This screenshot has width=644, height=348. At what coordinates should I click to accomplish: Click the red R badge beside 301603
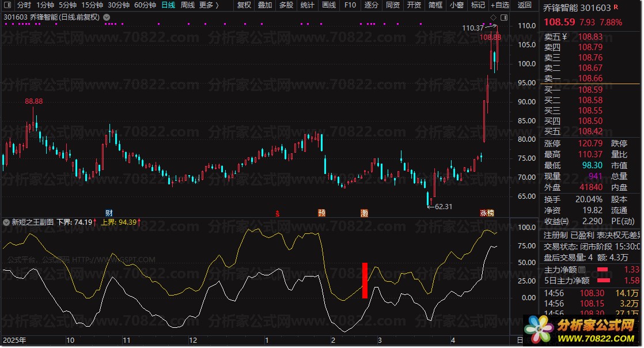click(616, 7)
